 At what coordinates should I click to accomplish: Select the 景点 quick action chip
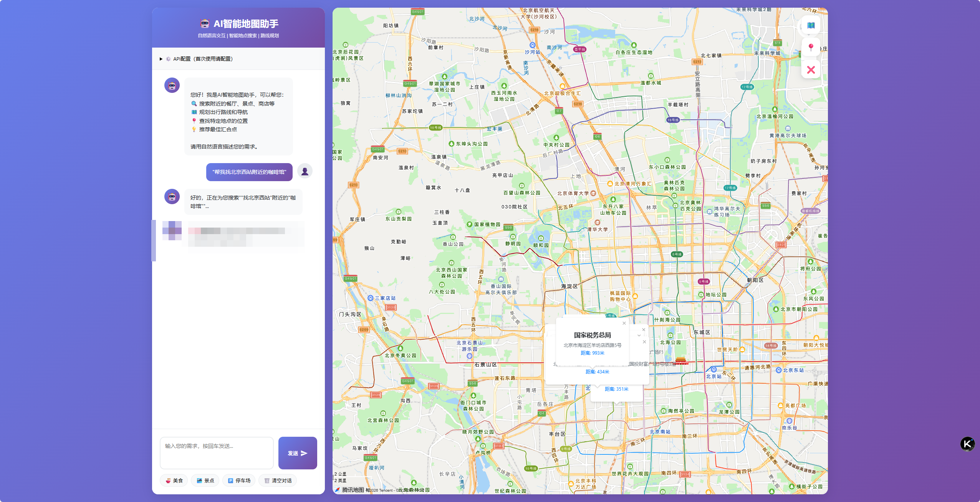tap(205, 481)
